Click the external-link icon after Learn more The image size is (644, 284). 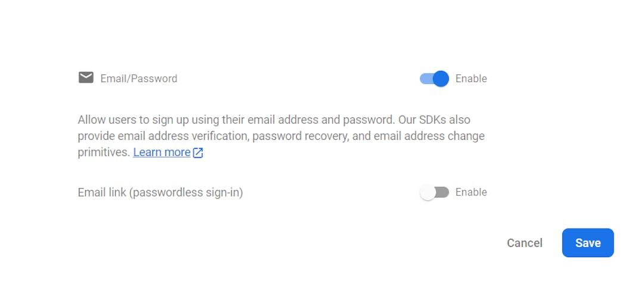[x=198, y=152]
